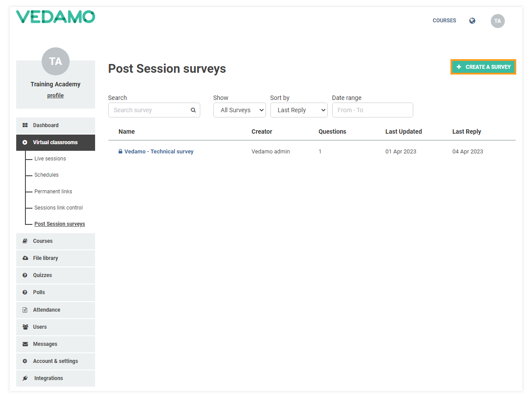Open Account & settings section
This screenshot has width=532, height=398.
56,361
